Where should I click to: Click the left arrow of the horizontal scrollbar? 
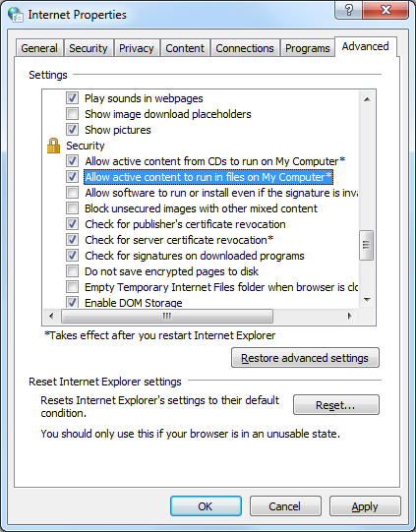51,317
